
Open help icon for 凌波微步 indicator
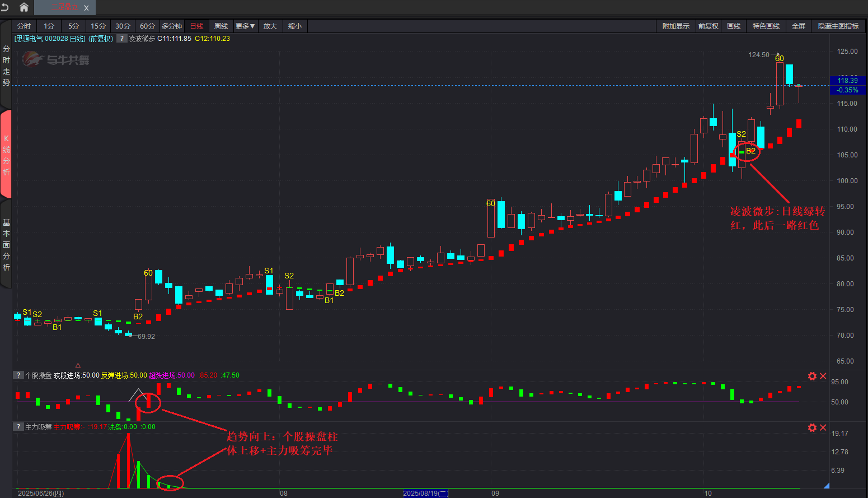point(121,39)
